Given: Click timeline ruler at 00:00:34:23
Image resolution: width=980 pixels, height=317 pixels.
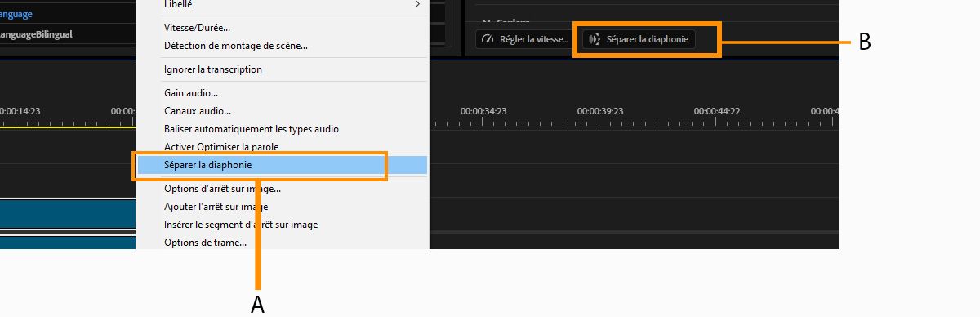Looking at the screenshot, I should [x=483, y=111].
